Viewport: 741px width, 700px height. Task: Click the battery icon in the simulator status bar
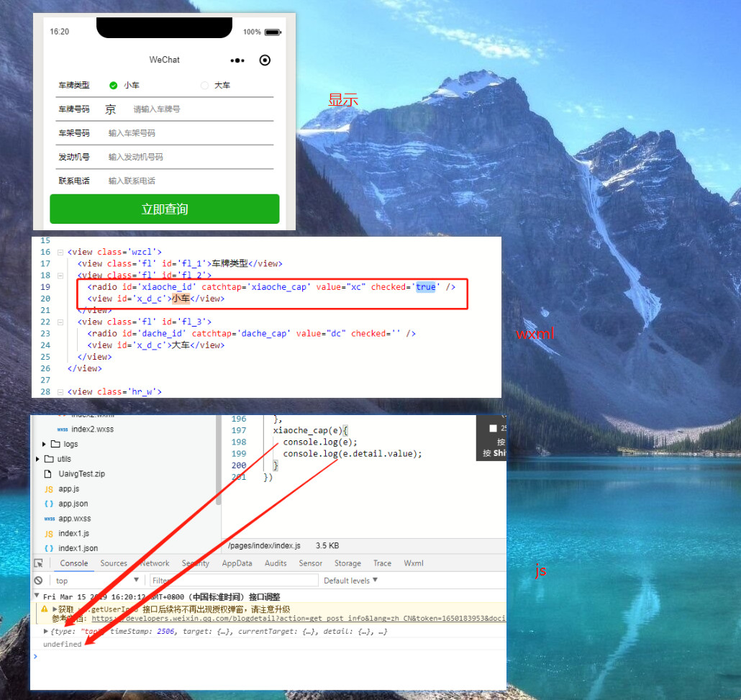[x=273, y=32]
